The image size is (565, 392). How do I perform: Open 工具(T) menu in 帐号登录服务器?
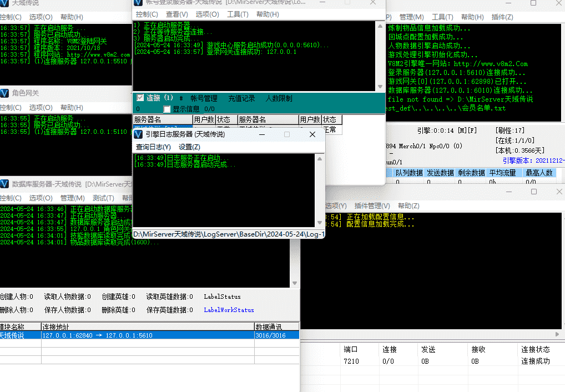coord(238,14)
